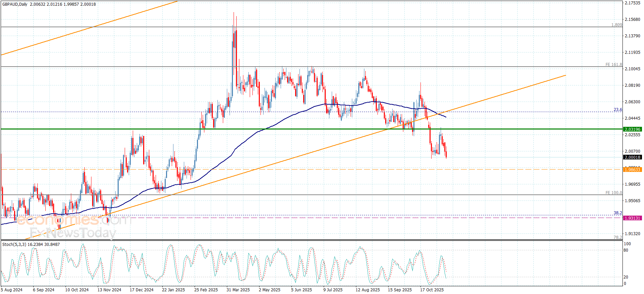This screenshot has width=644, height=294.
Task: Click the stochastic scale value 20
Action: (x=626, y=277)
